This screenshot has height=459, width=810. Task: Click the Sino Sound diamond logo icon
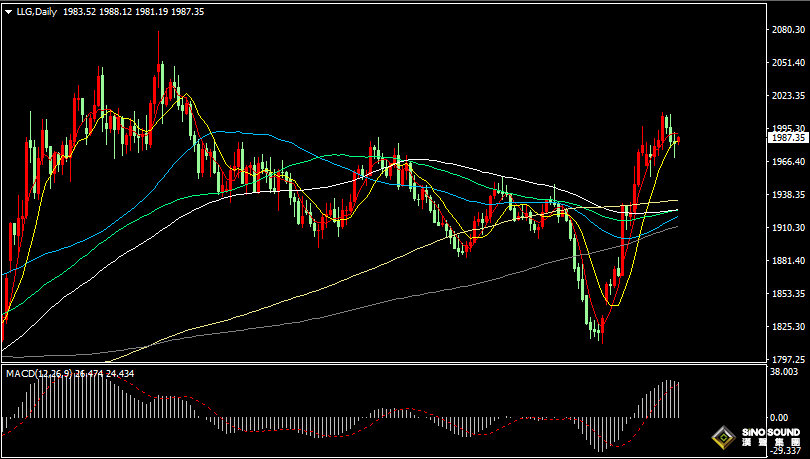(722, 437)
